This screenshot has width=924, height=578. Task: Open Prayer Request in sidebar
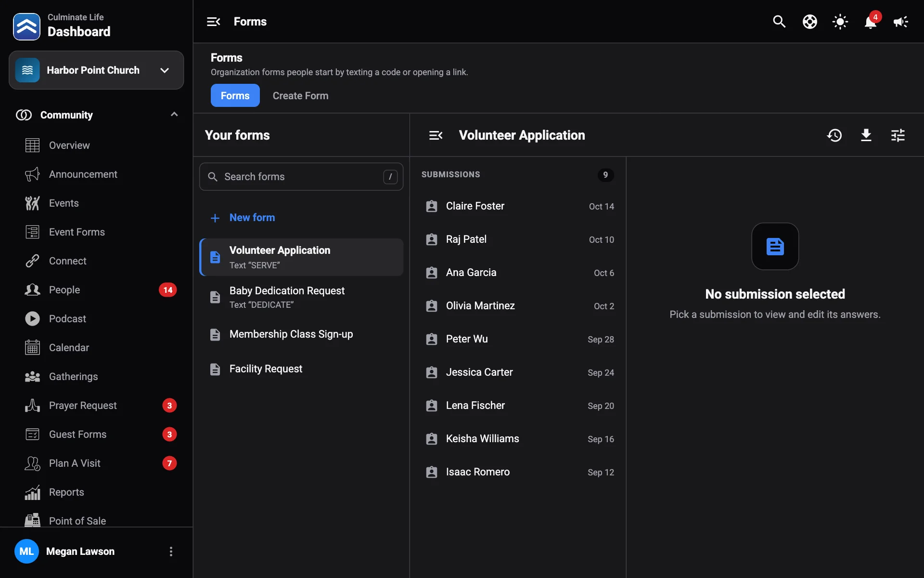coord(96,406)
